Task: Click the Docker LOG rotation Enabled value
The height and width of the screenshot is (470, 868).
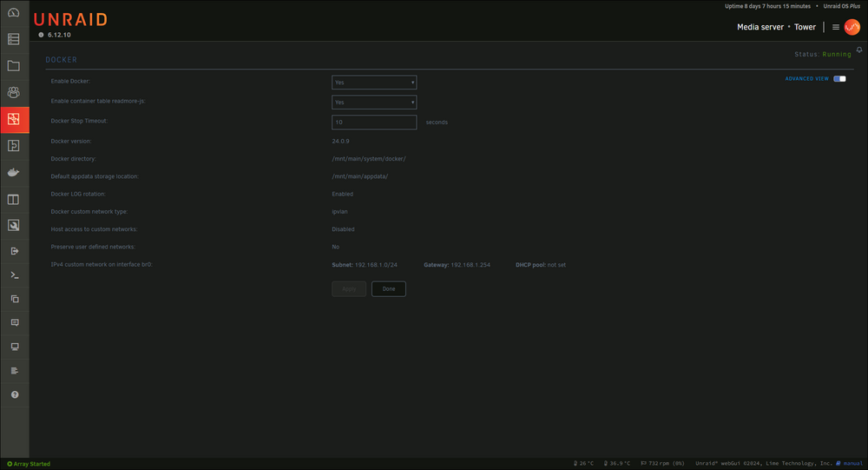Action: point(343,195)
